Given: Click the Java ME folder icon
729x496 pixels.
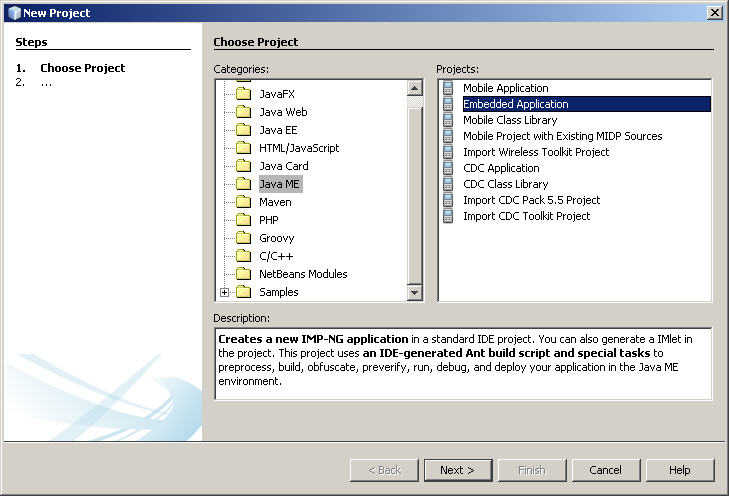Looking at the screenshot, I should pyautogui.click(x=243, y=184).
